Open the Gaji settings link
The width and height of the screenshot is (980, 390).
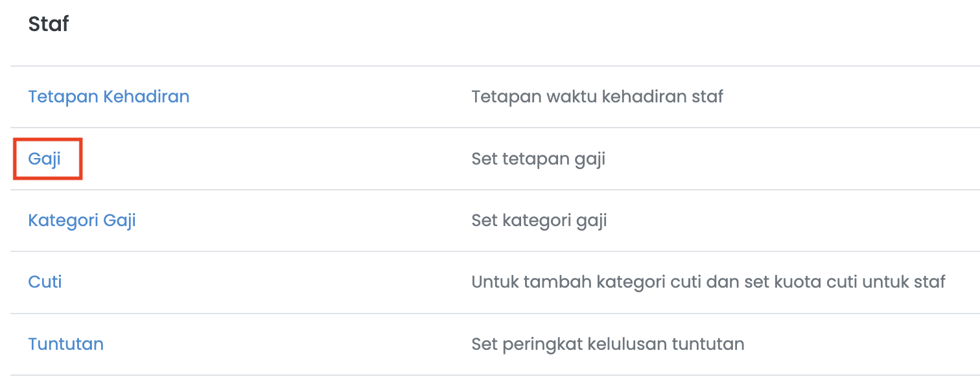[45, 159]
